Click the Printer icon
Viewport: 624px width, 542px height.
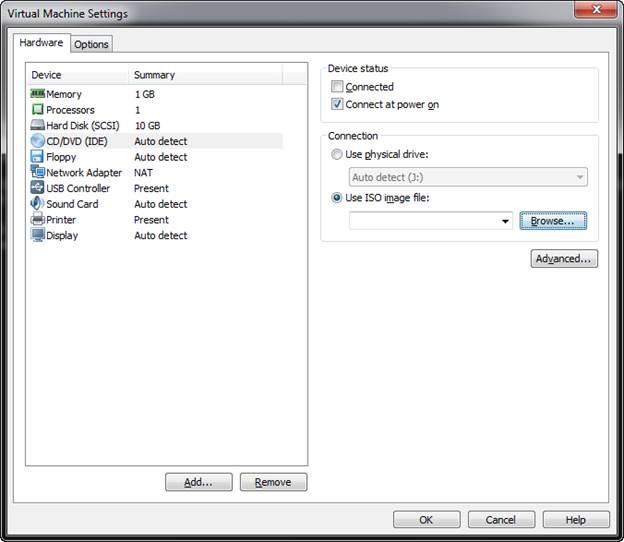click(37, 219)
